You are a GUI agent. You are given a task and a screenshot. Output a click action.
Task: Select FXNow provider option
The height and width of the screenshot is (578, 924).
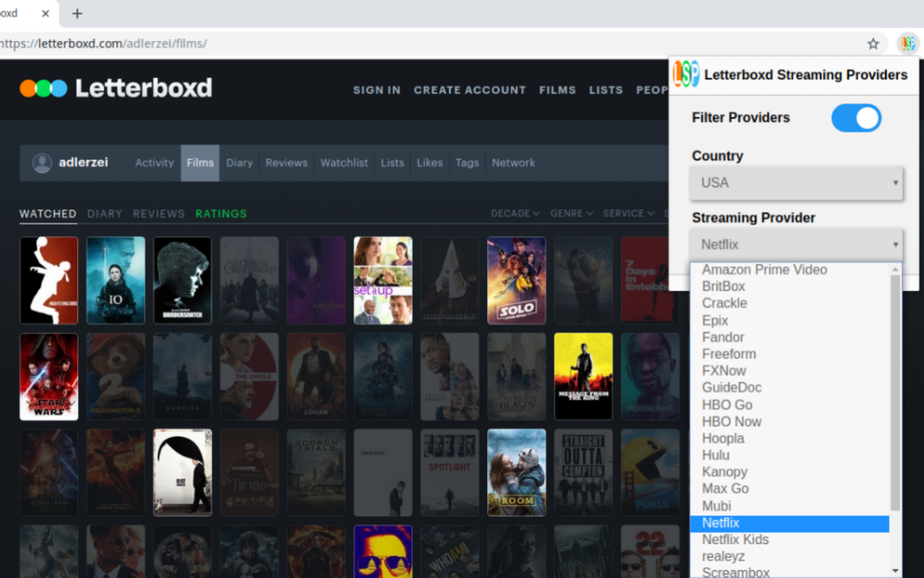pos(790,371)
